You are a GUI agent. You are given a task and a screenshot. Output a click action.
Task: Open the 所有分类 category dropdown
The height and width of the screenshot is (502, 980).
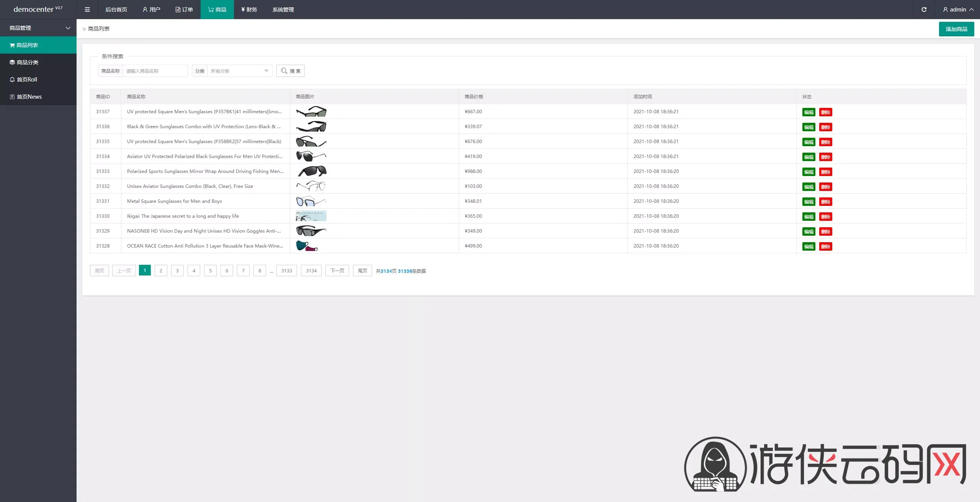(x=239, y=71)
